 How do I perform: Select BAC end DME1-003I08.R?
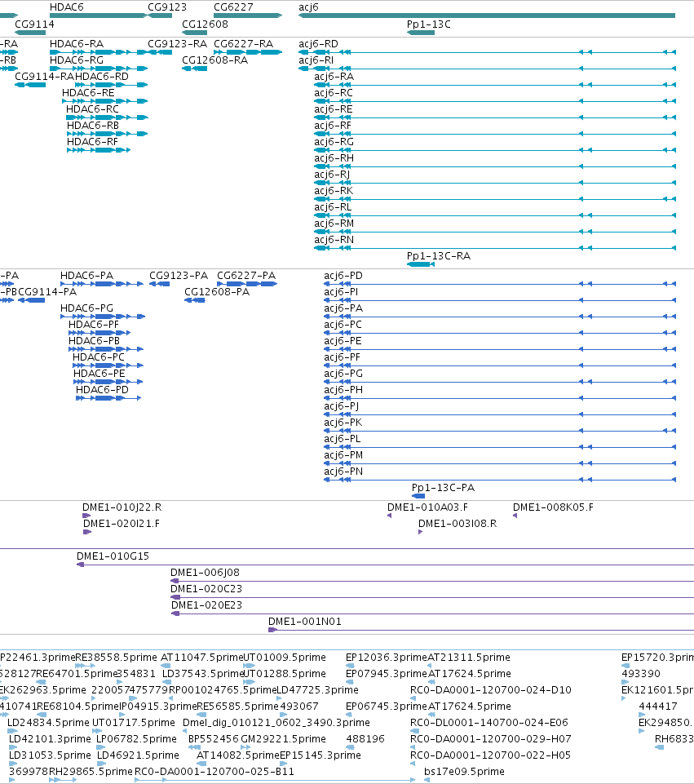tap(458, 524)
